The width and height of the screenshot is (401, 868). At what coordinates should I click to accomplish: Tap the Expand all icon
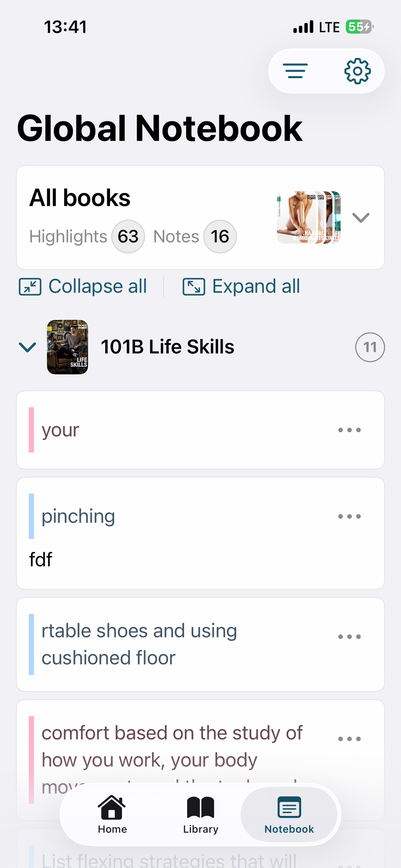tap(194, 287)
